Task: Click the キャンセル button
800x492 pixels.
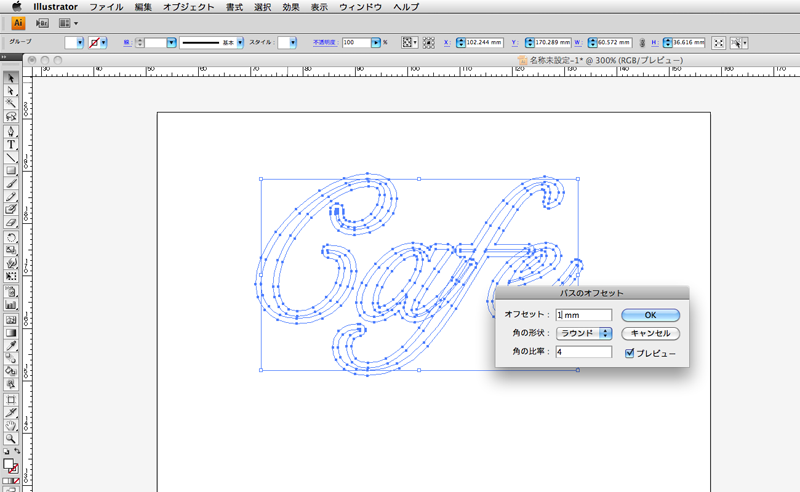Action: point(651,333)
